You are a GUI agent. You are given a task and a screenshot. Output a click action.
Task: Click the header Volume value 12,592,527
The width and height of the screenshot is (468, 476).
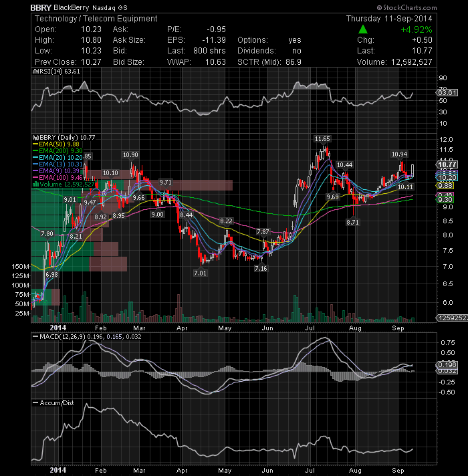[x=412, y=62]
